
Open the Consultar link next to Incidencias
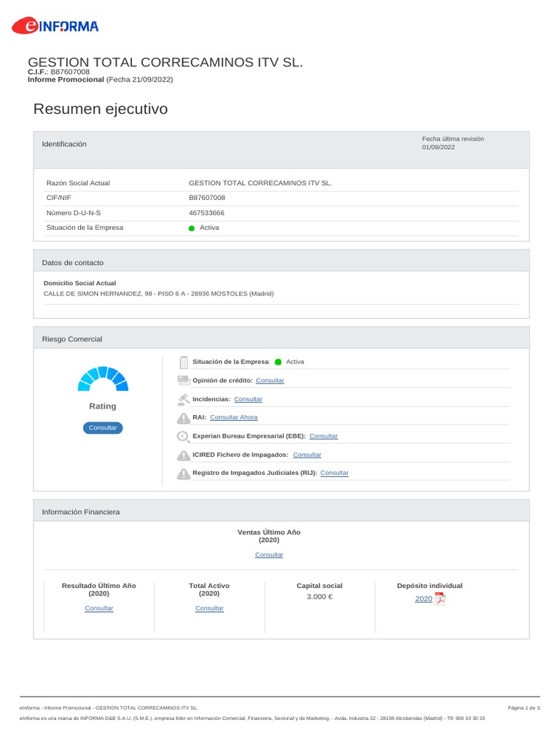point(248,399)
